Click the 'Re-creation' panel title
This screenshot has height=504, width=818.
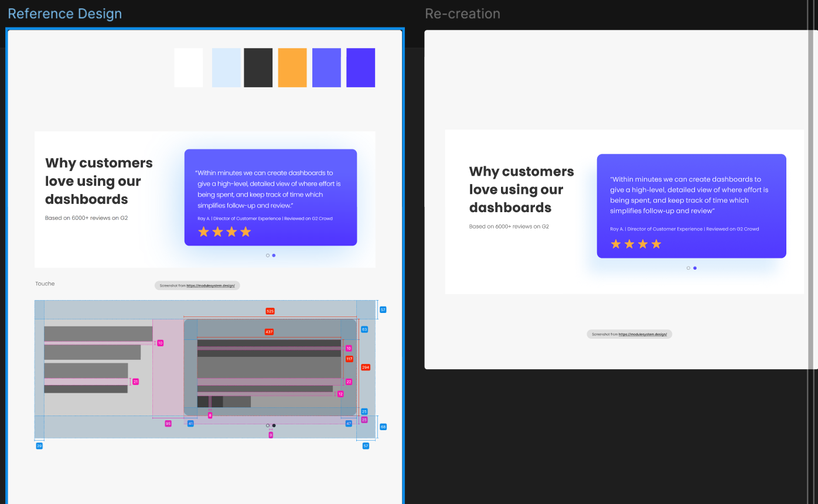[x=463, y=13]
